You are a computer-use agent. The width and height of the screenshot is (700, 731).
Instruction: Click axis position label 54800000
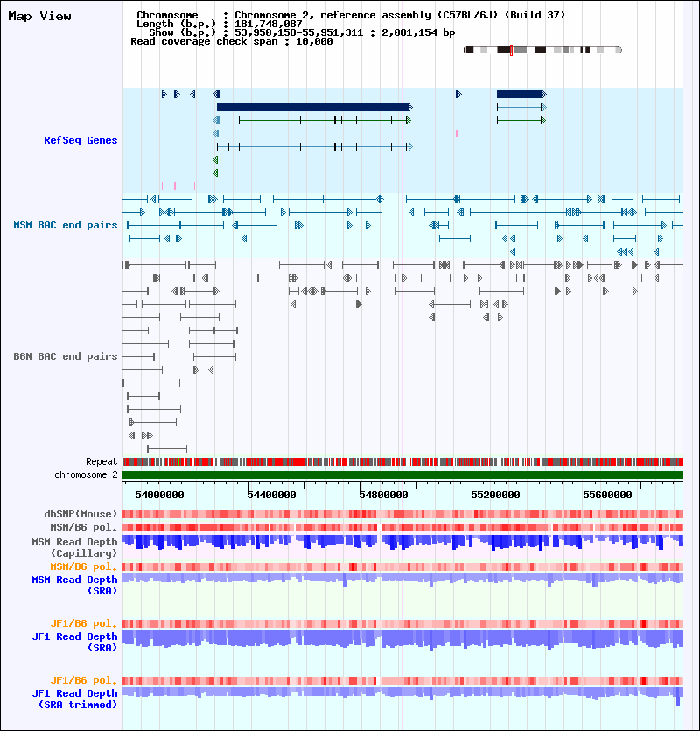(383, 495)
